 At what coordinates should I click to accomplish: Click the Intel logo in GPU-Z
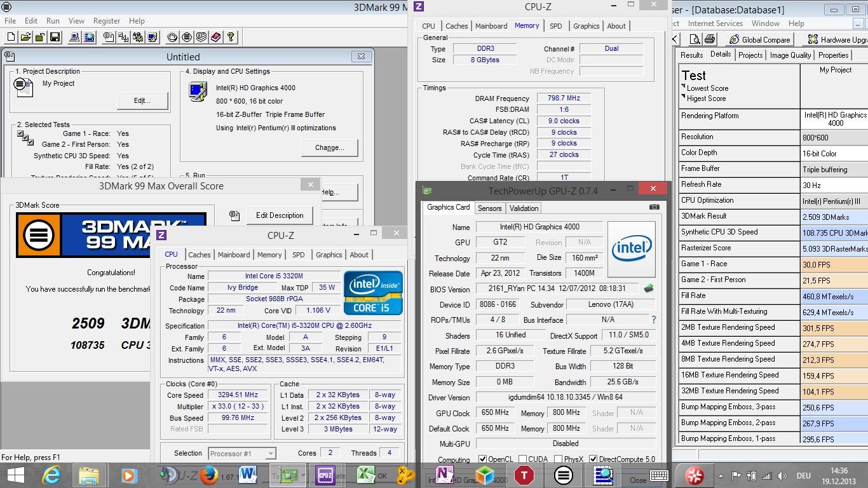(x=632, y=248)
